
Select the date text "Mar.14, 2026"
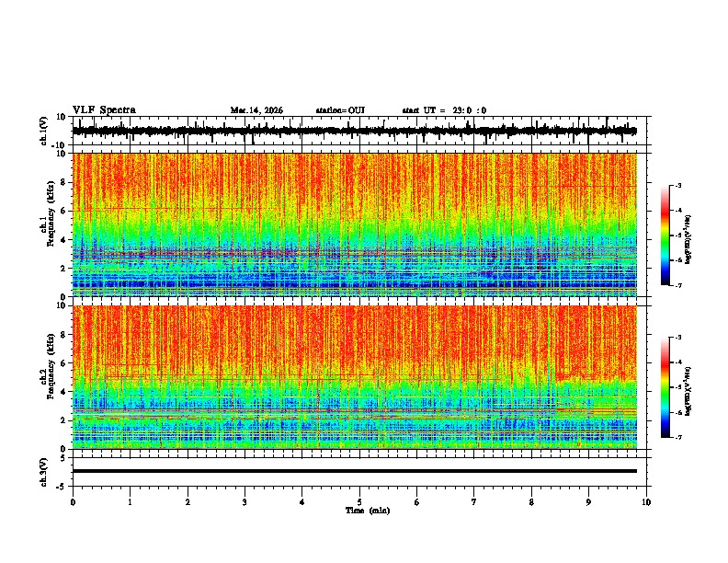click(256, 110)
